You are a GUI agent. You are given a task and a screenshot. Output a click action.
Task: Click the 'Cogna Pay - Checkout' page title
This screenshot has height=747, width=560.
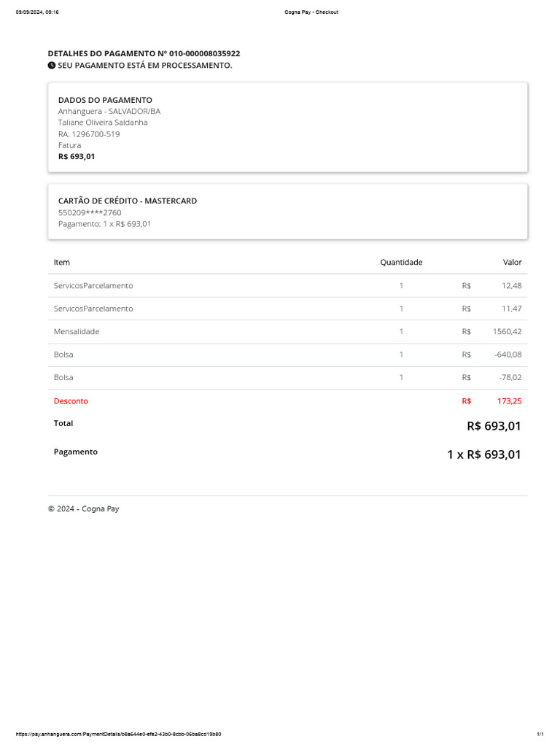point(311,12)
